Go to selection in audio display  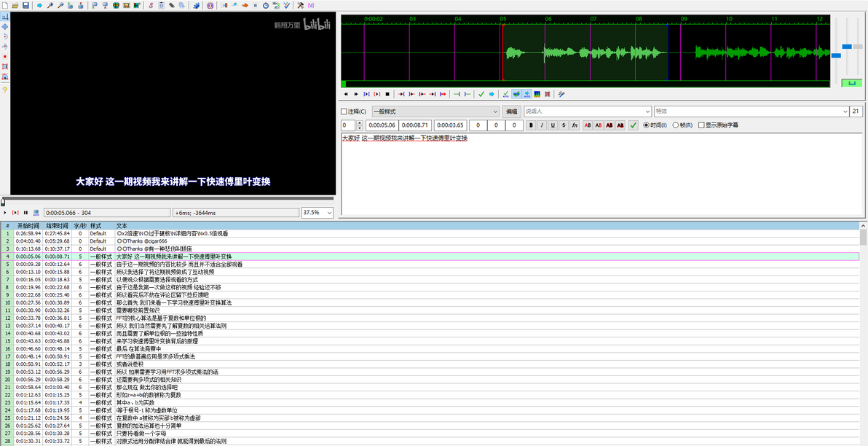click(x=492, y=94)
